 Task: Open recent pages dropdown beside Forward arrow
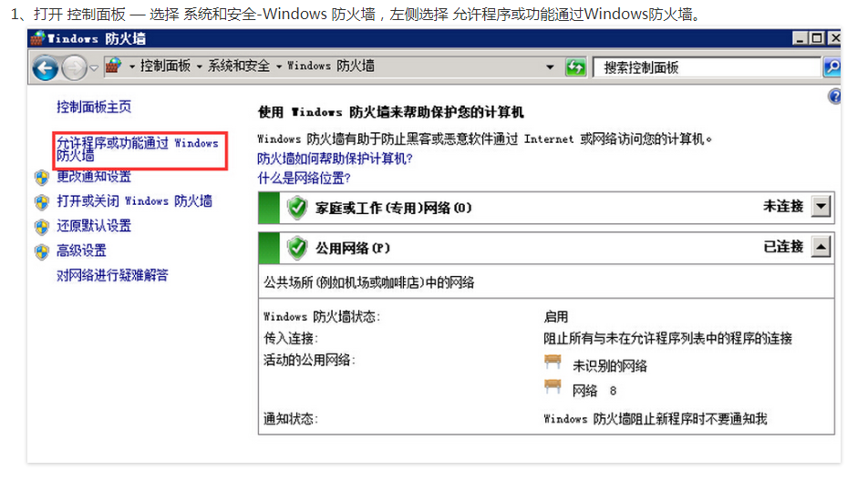[94, 68]
